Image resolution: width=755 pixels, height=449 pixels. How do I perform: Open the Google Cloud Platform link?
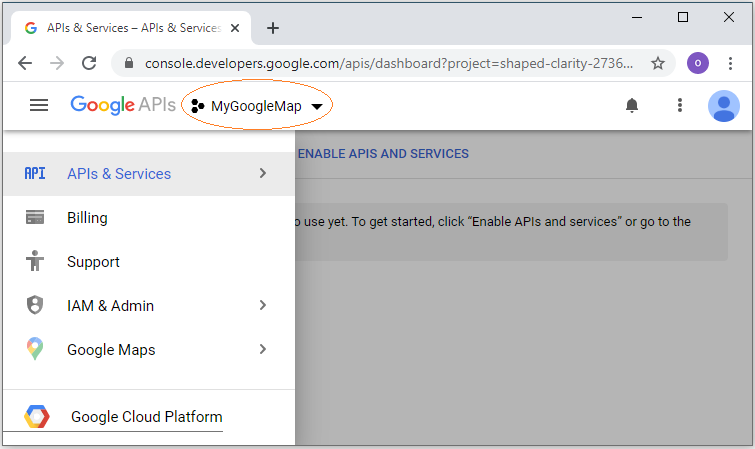point(146,417)
